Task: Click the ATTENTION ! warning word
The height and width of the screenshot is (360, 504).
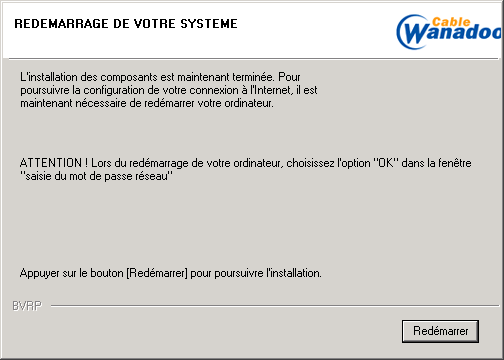Action: [x=54, y=163]
